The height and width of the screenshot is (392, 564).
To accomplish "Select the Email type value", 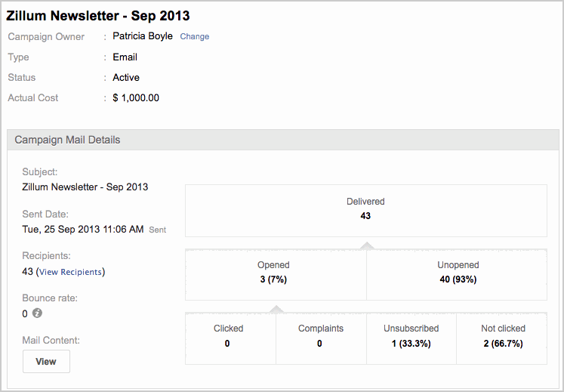I will point(125,57).
